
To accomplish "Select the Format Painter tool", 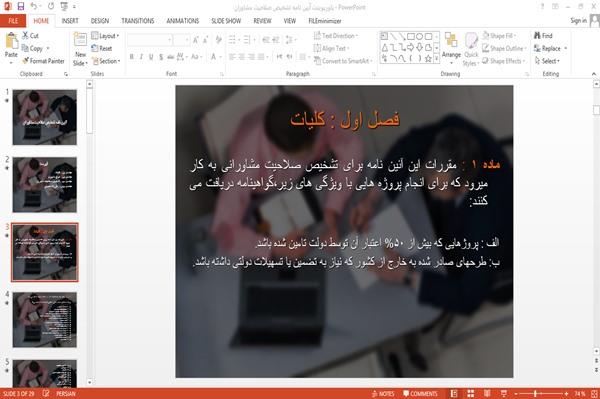I will click(43, 61).
